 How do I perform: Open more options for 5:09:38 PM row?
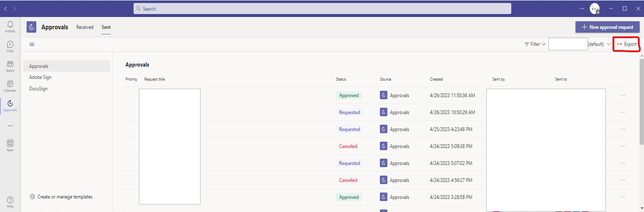click(622, 146)
